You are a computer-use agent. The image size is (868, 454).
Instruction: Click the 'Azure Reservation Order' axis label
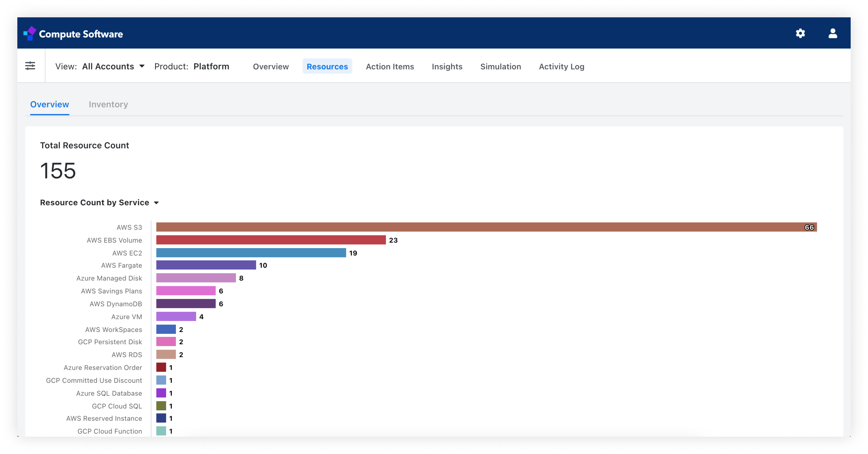click(103, 367)
